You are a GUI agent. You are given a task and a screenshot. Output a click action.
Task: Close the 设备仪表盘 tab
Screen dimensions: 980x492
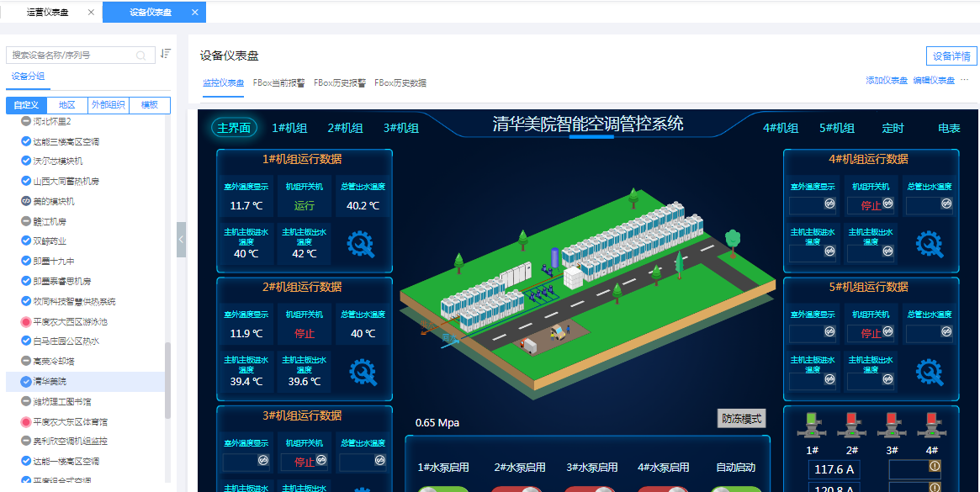(195, 12)
